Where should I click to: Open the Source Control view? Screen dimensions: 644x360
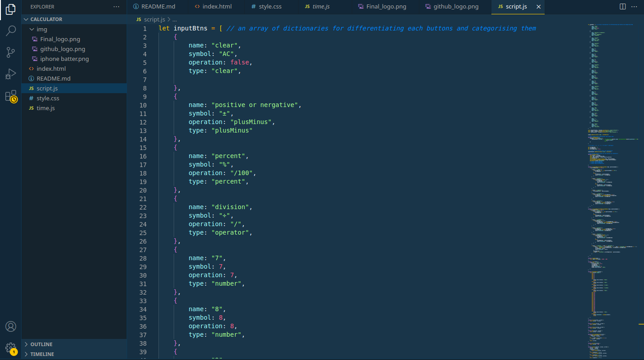click(x=11, y=52)
